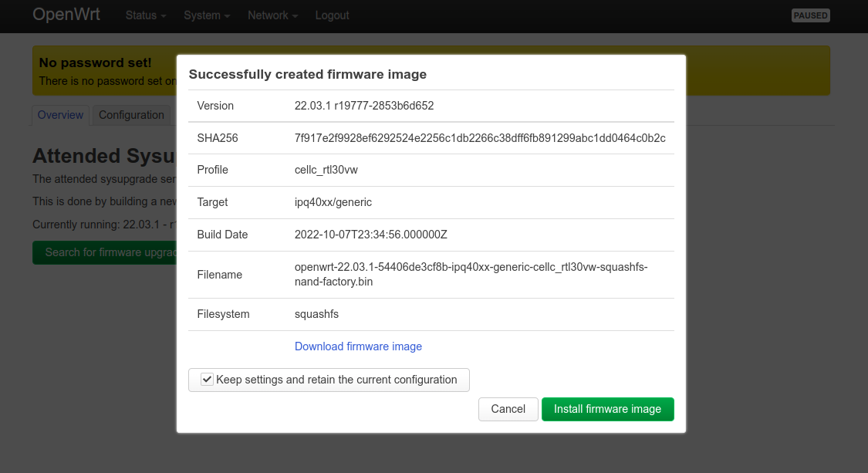The image size is (868, 473).
Task: Click the PAUSED indicator in the header
Action: click(x=810, y=15)
